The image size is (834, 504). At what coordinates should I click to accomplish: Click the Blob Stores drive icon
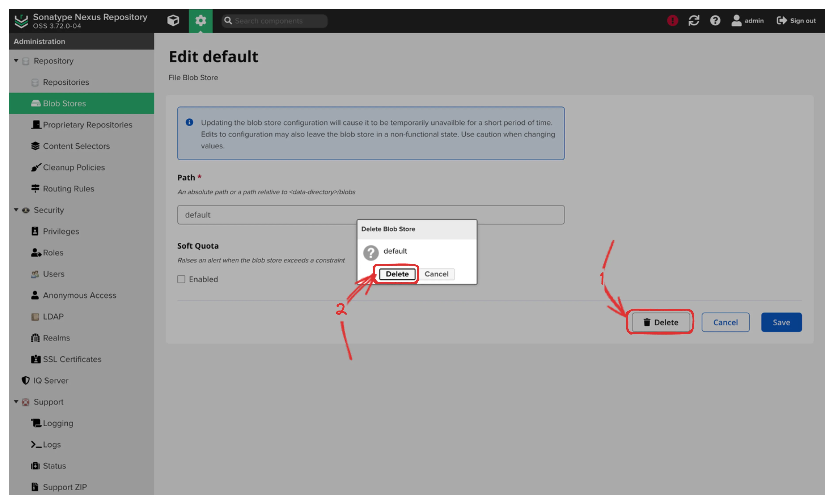pyautogui.click(x=36, y=103)
